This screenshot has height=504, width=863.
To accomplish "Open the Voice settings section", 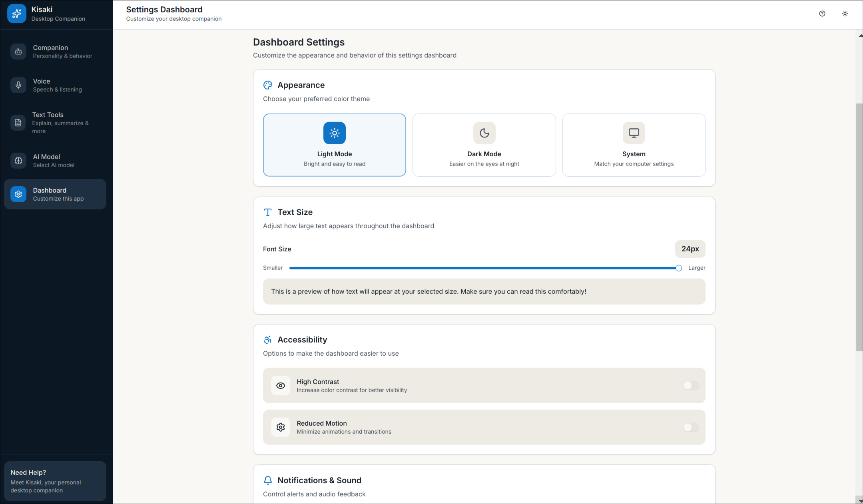I will [55, 85].
